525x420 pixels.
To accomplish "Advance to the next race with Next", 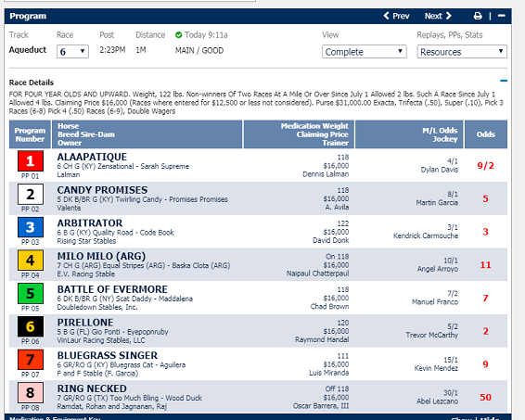I will pyautogui.click(x=438, y=16).
